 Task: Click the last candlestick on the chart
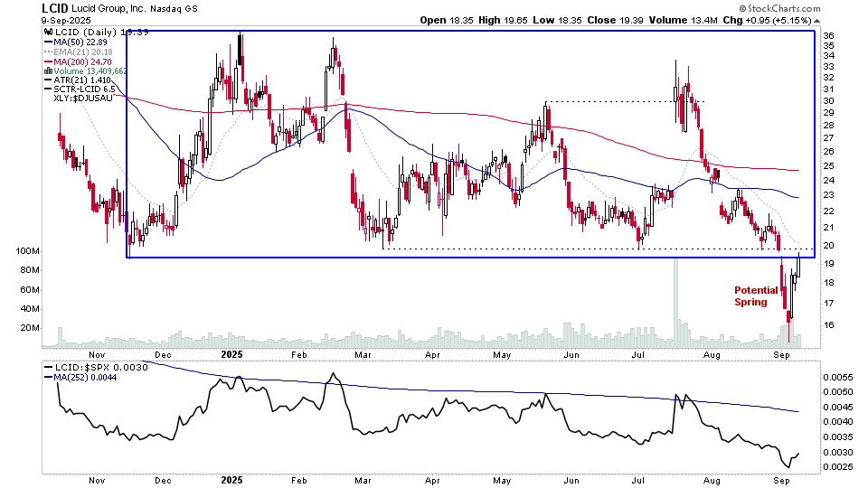[x=798, y=265]
